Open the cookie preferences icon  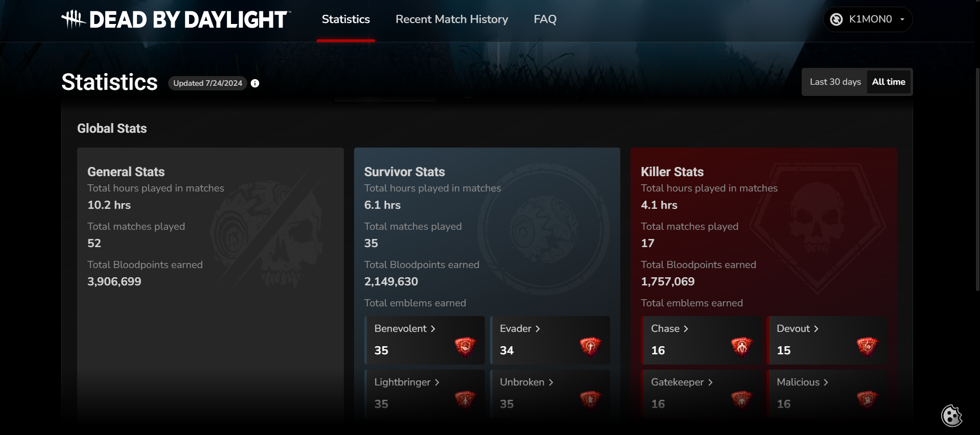click(952, 416)
